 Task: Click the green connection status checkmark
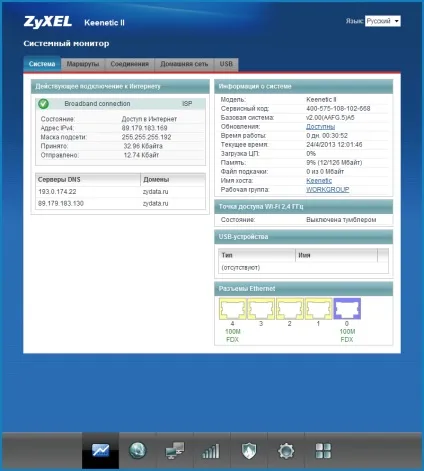43,104
